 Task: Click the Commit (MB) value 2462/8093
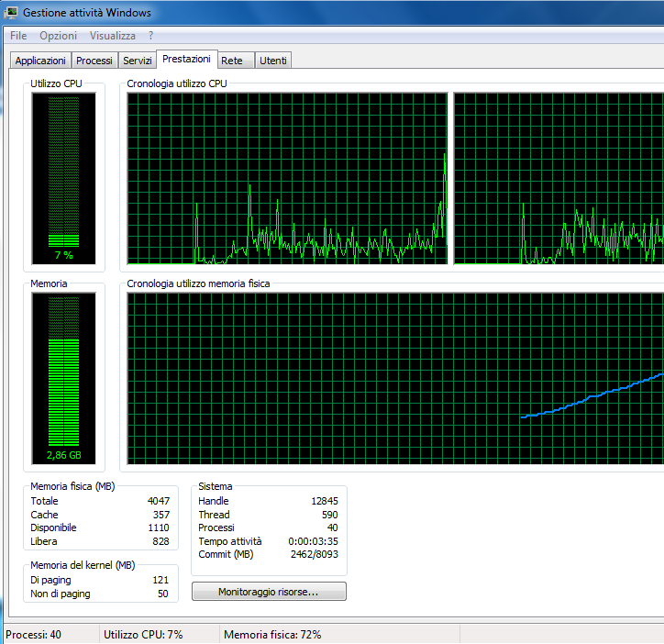(x=315, y=554)
